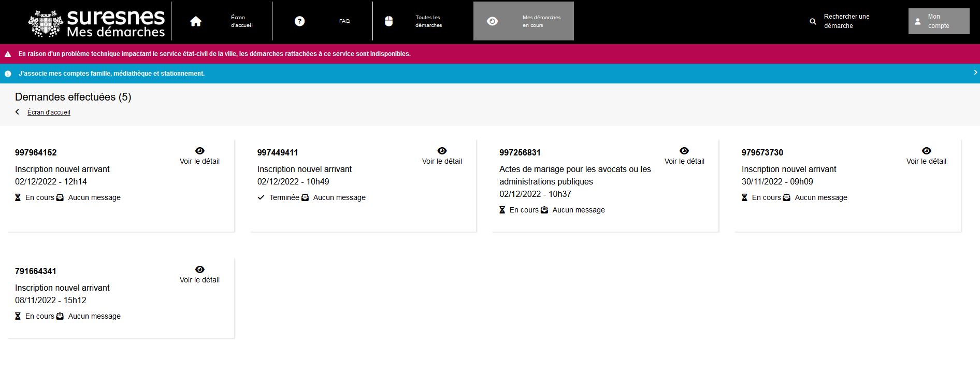This screenshot has height=385, width=980.
Task: Click date 02/12/2022 - 12h14
Action: [51, 181]
